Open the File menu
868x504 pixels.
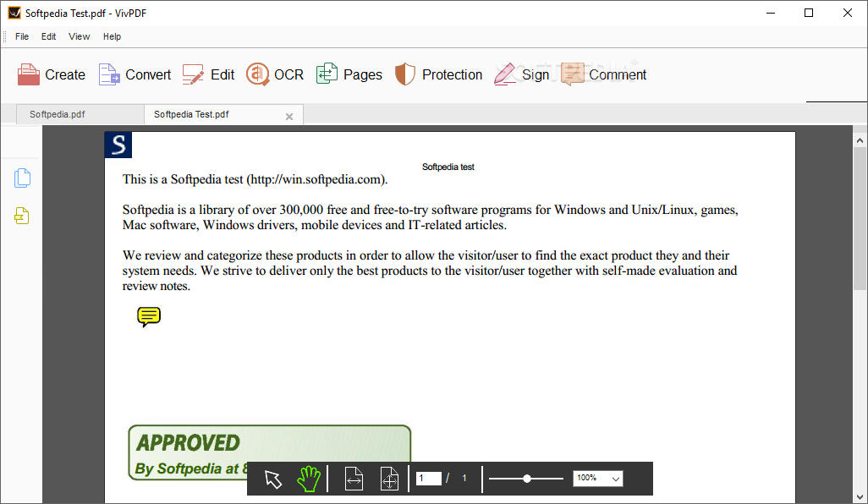pyautogui.click(x=22, y=36)
